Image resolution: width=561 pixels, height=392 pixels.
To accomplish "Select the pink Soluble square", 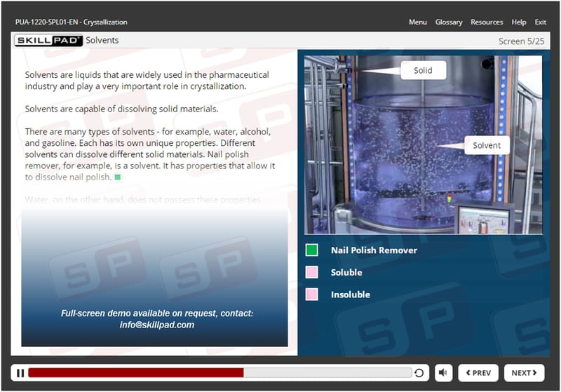I will click(311, 272).
